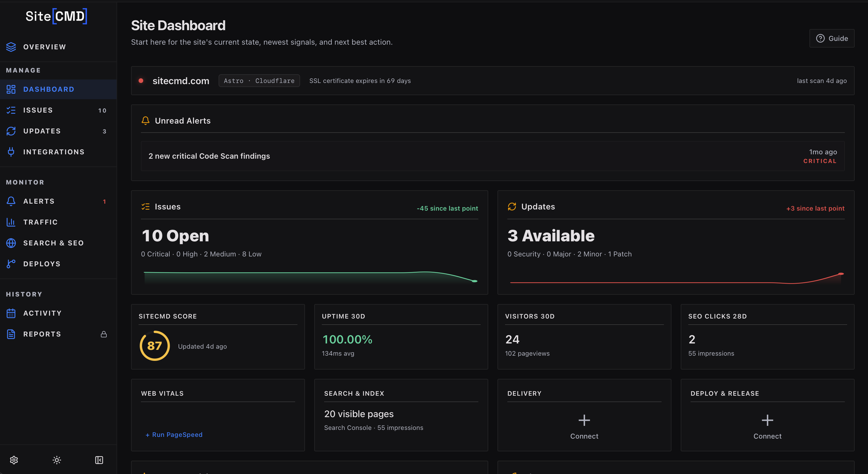The image size is (868, 474).
Task: Go to the Issues section
Action: (58, 110)
